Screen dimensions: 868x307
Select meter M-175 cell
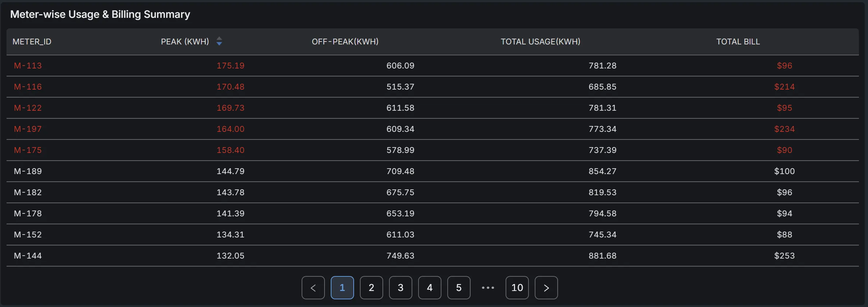(28, 150)
